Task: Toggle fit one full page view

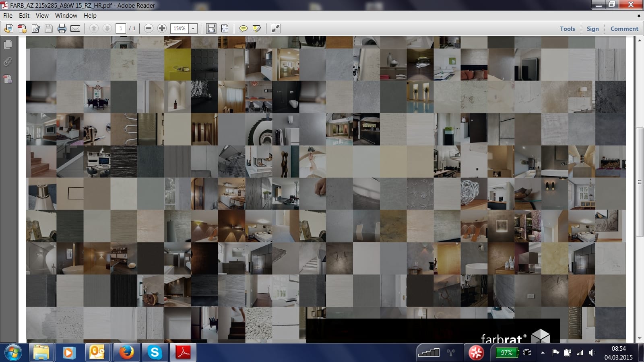Action: tap(225, 29)
